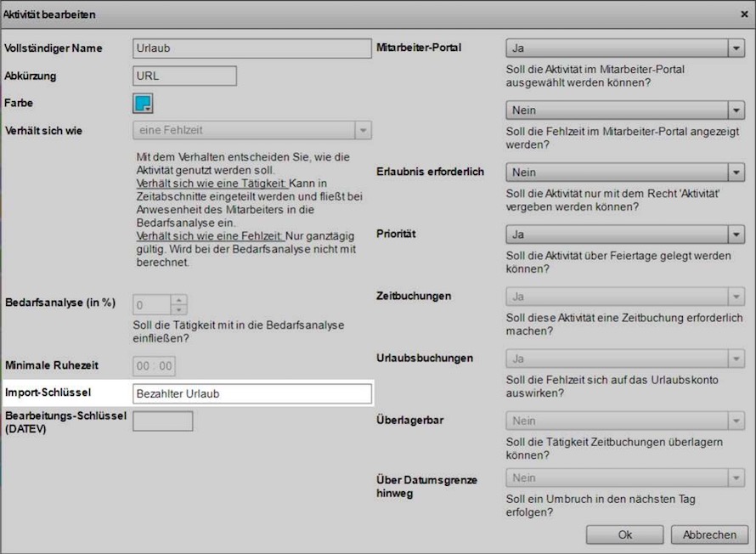Open the 'Verhält sich wie' dropdown
756x554 pixels.
click(x=252, y=130)
